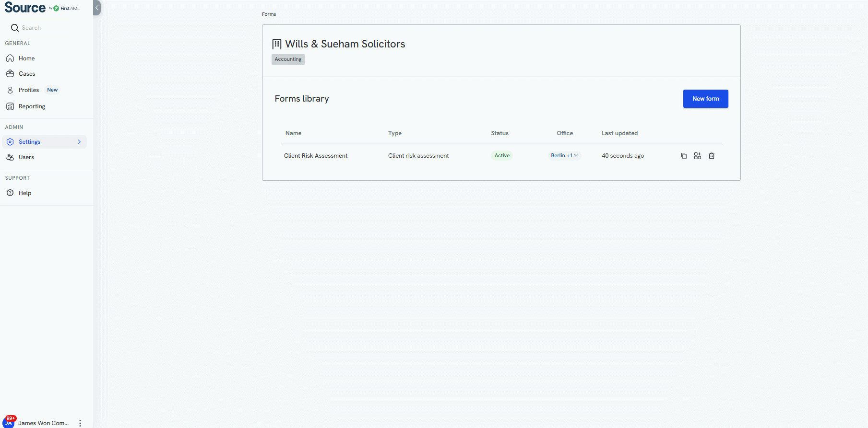The image size is (868, 428).
Task: Click the Name column header
Action: [294, 133]
